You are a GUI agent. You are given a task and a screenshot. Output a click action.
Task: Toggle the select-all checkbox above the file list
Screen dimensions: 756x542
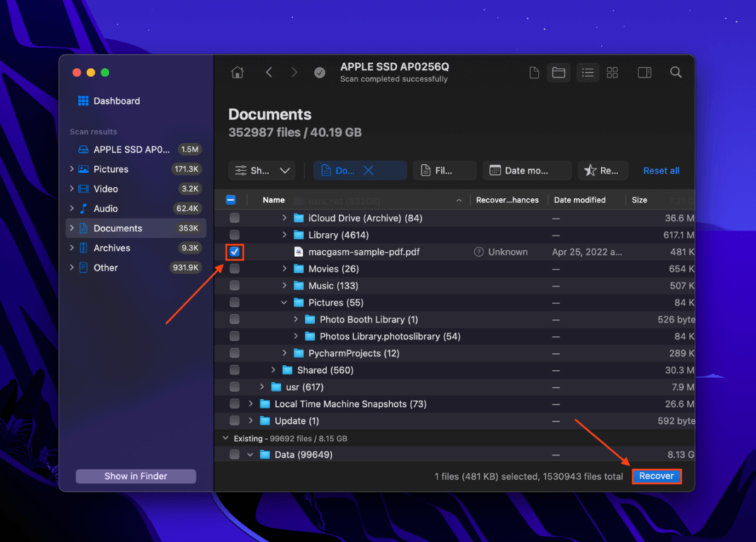click(x=230, y=200)
